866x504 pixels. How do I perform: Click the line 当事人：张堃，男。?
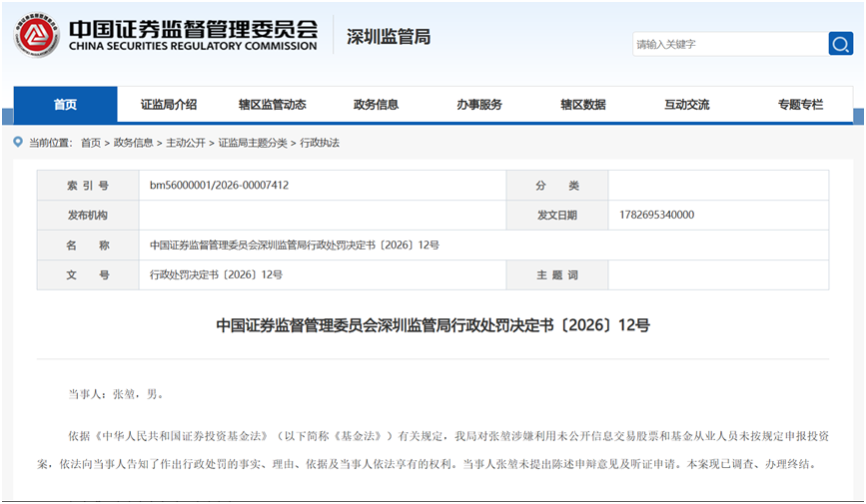pyautogui.click(x=117, y=394)
